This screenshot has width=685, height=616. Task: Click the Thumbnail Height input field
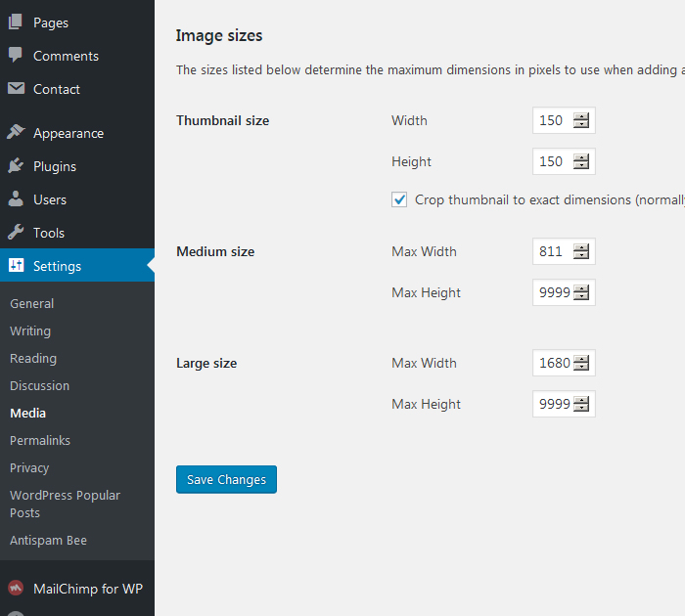tap(564, 161)
